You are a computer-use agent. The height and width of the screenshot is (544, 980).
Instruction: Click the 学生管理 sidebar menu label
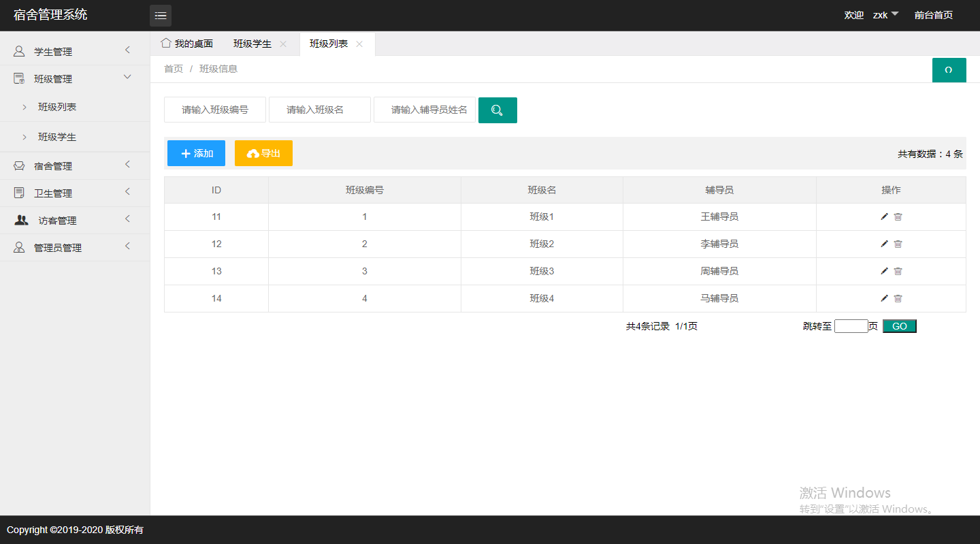(x=53, y=52)
